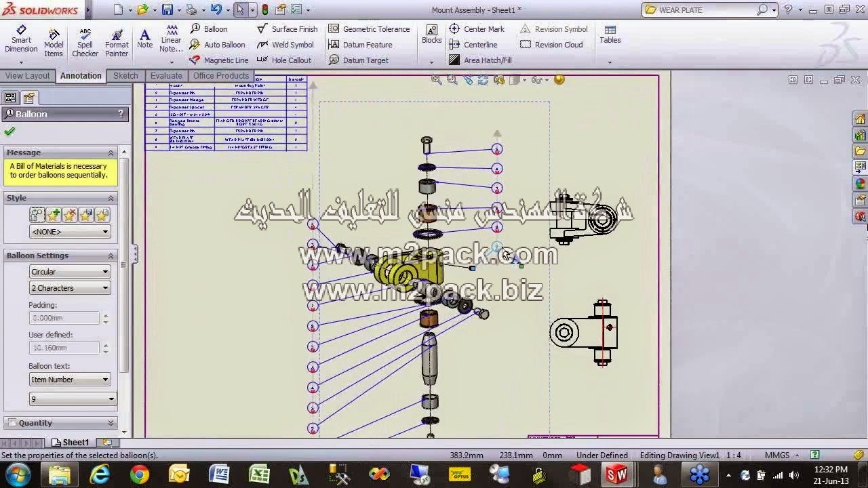Open Microsoft Excel from taskbar
The width and height of the screenshot is (868, 488).
(x=259, y=474)
